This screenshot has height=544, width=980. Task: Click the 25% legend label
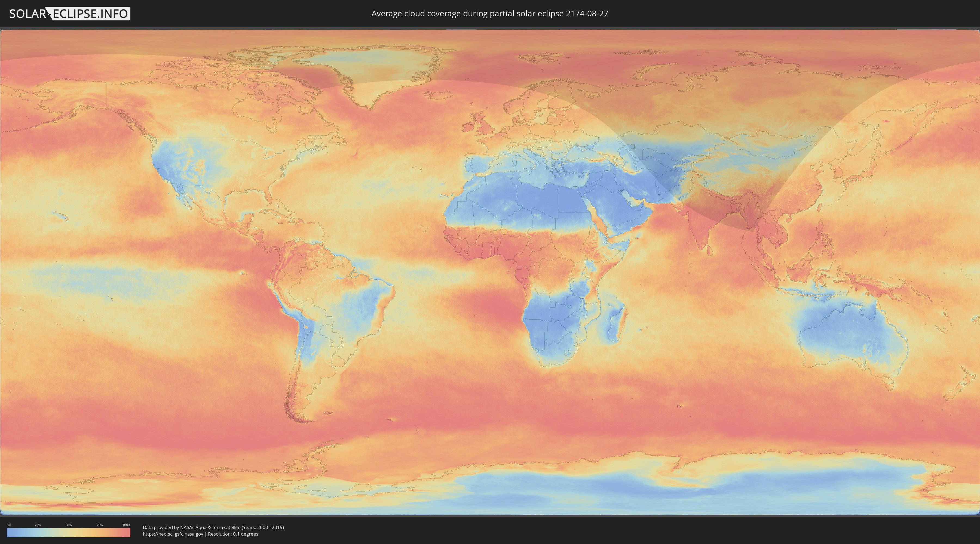point(38,525)
